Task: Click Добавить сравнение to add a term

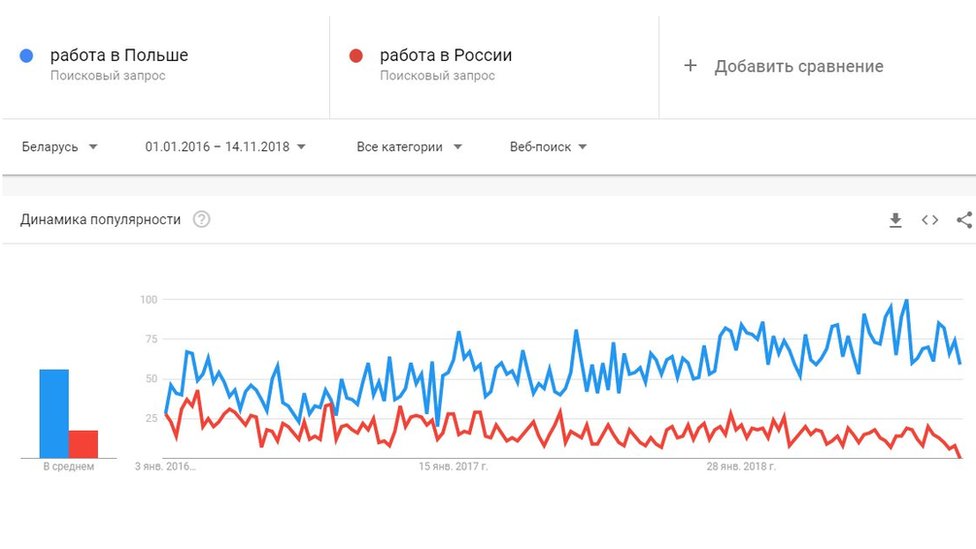Action: pos(799,67)
